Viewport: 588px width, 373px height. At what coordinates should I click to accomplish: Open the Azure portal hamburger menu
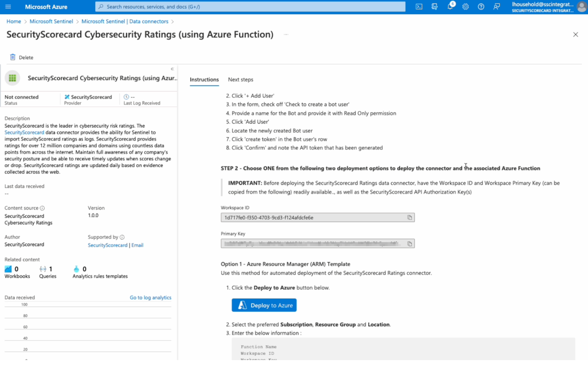pyautogui.click(x=8, y=7)
